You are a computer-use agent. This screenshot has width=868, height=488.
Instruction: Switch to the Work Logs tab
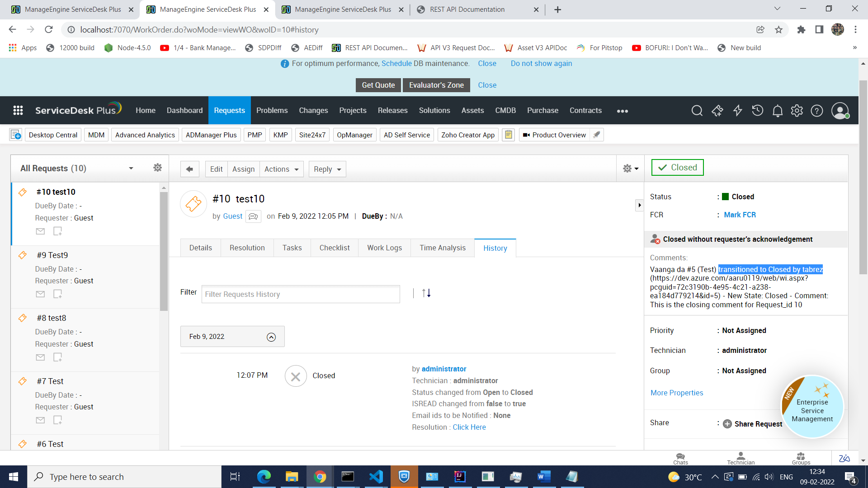pyautogui.click(x=384, y=248)
